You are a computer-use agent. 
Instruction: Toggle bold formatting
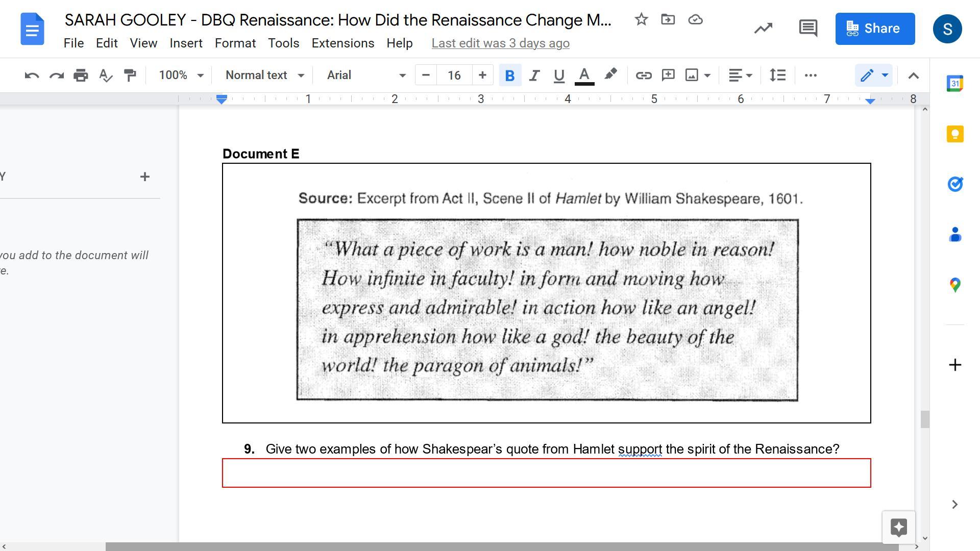509,76
